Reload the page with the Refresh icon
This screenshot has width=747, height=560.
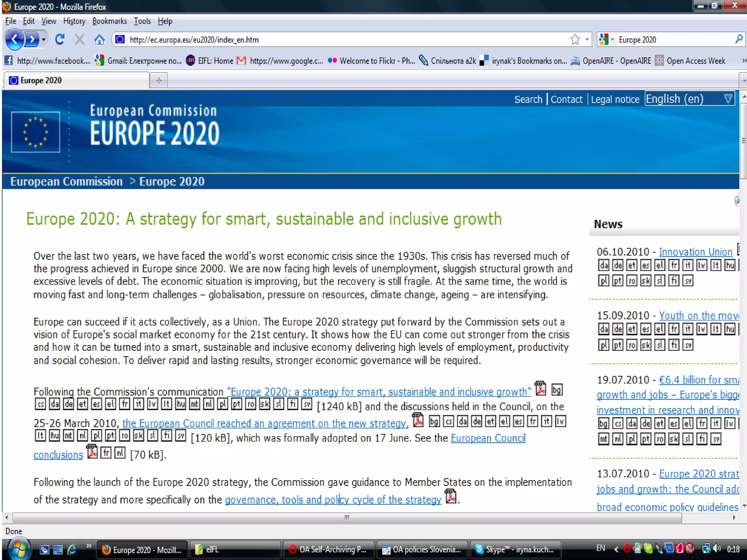[60, 39]
